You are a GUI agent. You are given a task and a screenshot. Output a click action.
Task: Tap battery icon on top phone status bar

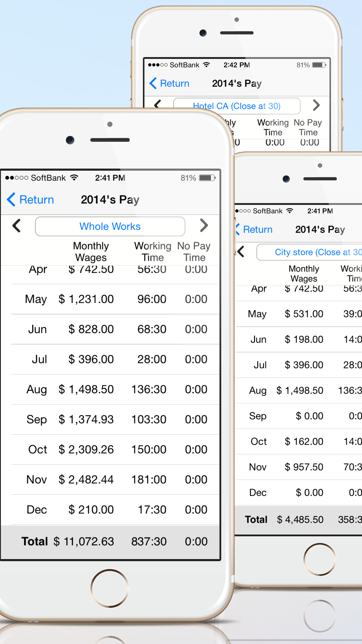(x=319, y=65)
